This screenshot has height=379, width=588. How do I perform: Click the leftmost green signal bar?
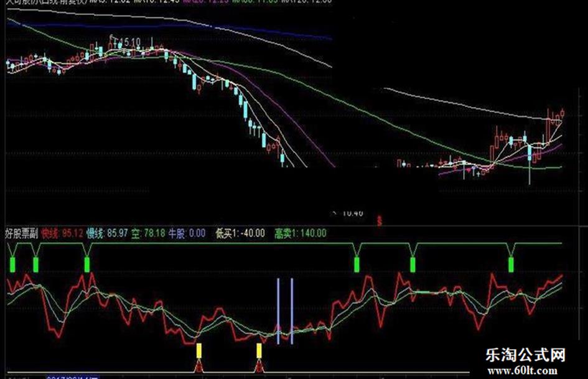click(x=12, y=264)
